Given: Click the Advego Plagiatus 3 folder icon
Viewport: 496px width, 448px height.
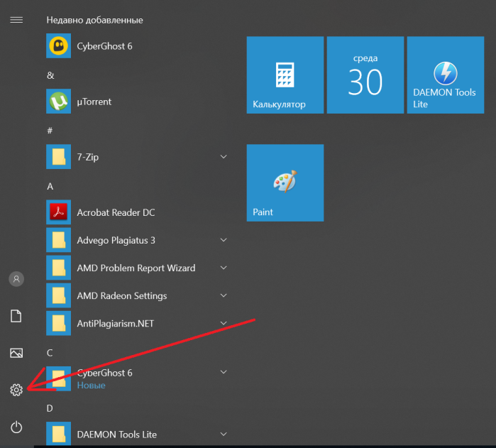Looking at the screenshot, I should tap(58, 240).
